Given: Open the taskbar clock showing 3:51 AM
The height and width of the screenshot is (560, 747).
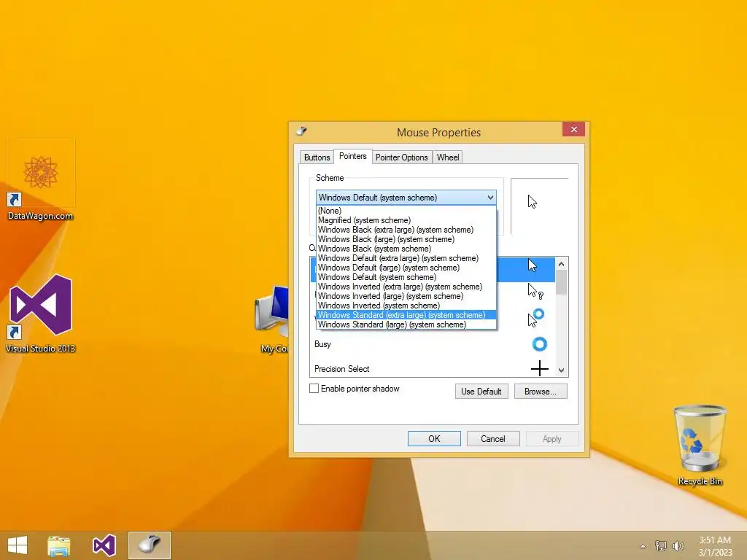Looking at the screenshot, I should click(715, 546).
